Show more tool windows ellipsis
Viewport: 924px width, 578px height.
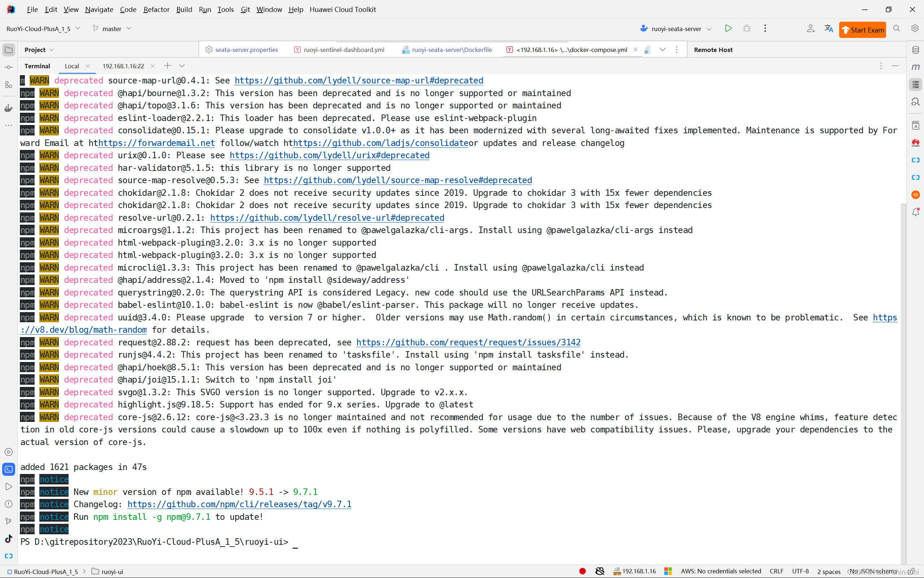coord(8,125)
